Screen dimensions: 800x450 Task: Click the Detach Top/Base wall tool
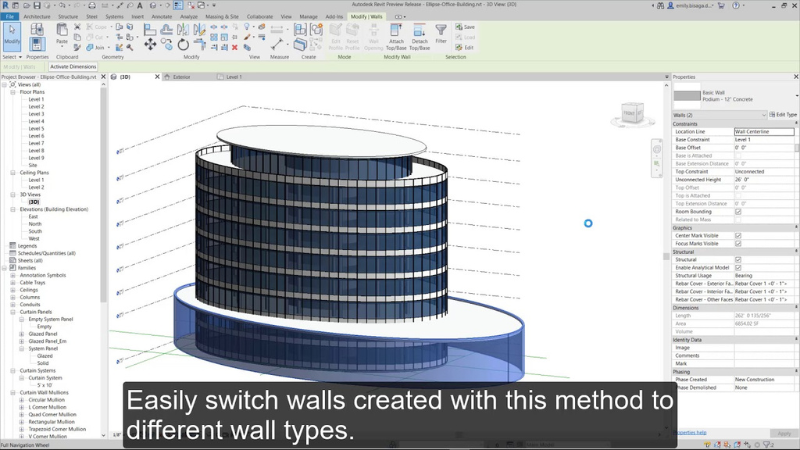pyautogui.click(x=421, y=36)
